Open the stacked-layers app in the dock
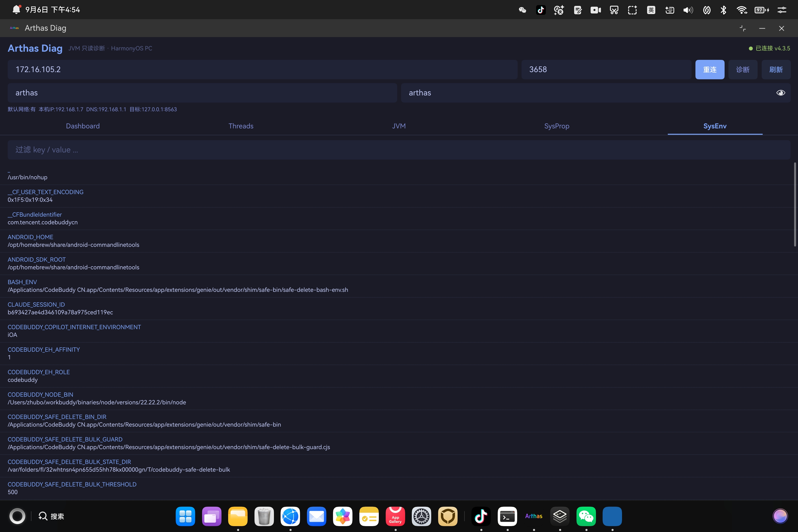798x532 pixels. tap(560, 516)
